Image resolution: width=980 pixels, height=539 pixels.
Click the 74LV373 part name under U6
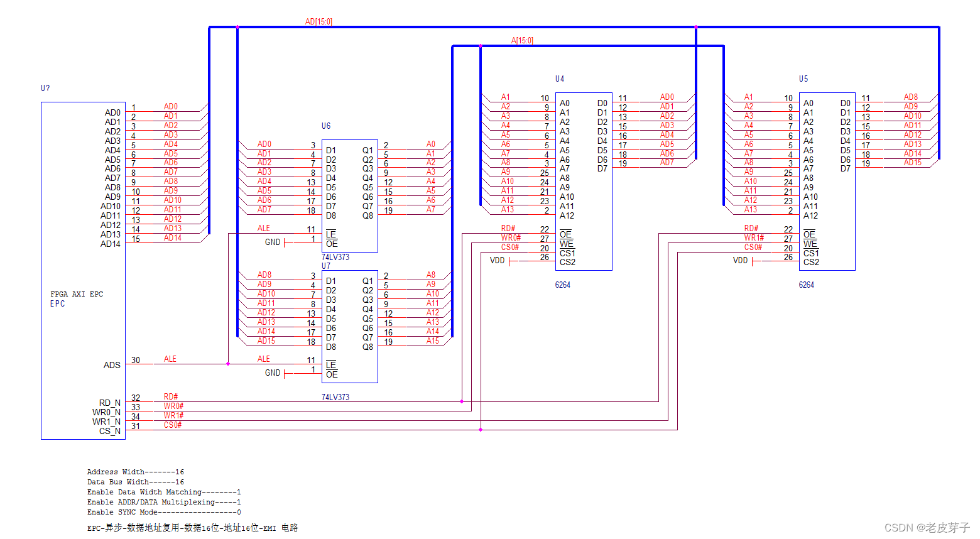(x=335, y=257)
